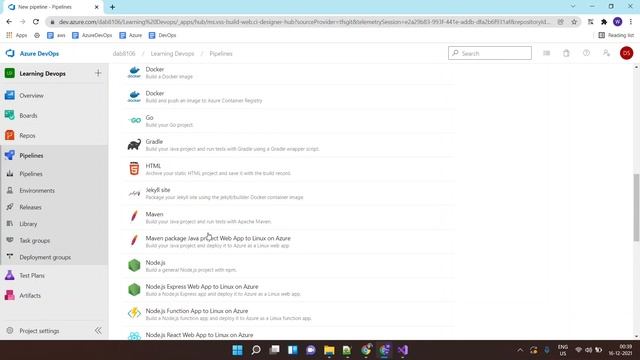
Task: Open File Explorer from the taskbar
Action: click(x=329, y=350)
